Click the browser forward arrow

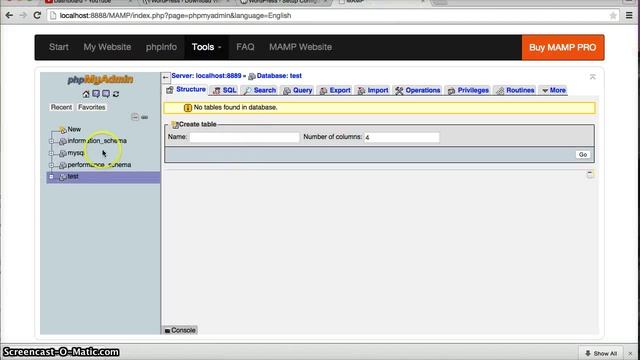tap(23, 16)
